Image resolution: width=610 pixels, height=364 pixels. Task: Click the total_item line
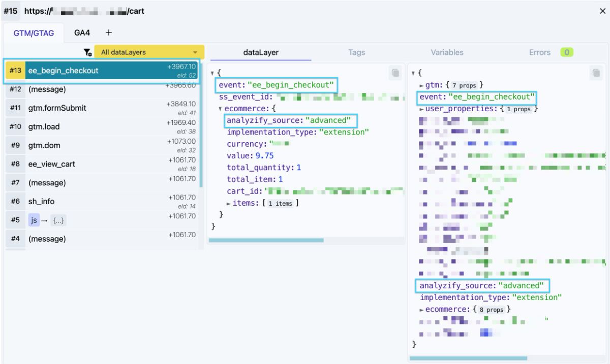coord(255,179)
